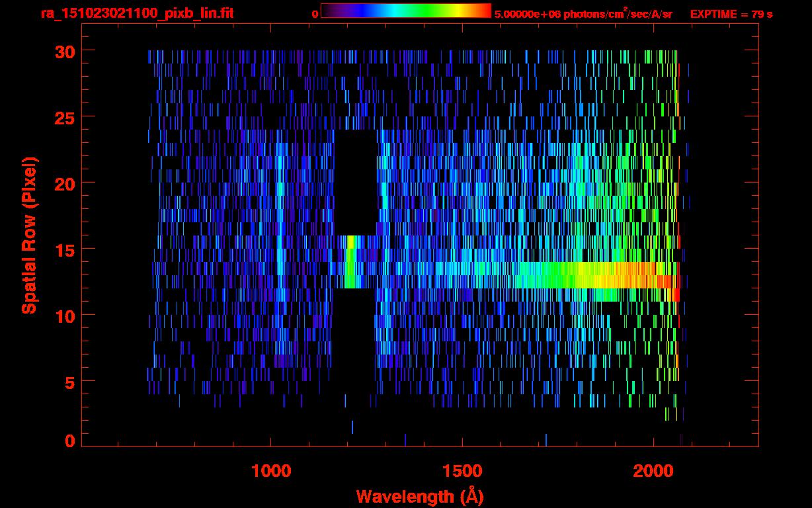Click the x-axis tick label 2000
This screenshot has width=812, height=508.
click(x=653, y=471)
